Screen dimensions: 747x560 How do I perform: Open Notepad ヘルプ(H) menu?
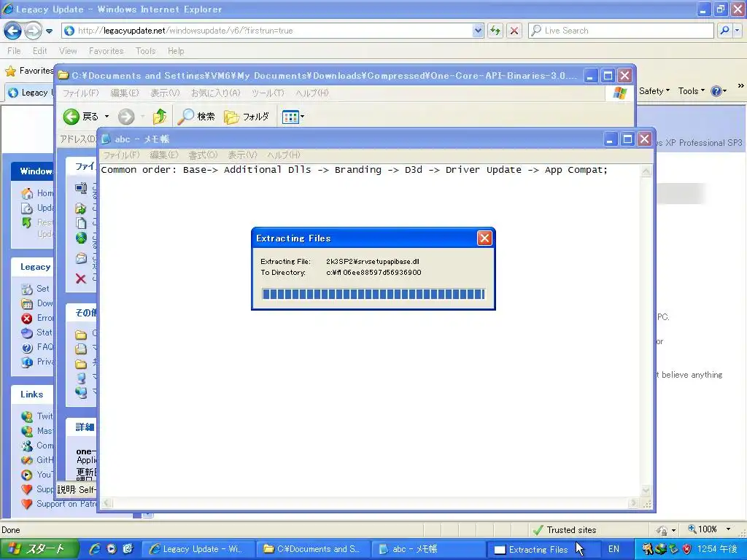click(284, 155)
